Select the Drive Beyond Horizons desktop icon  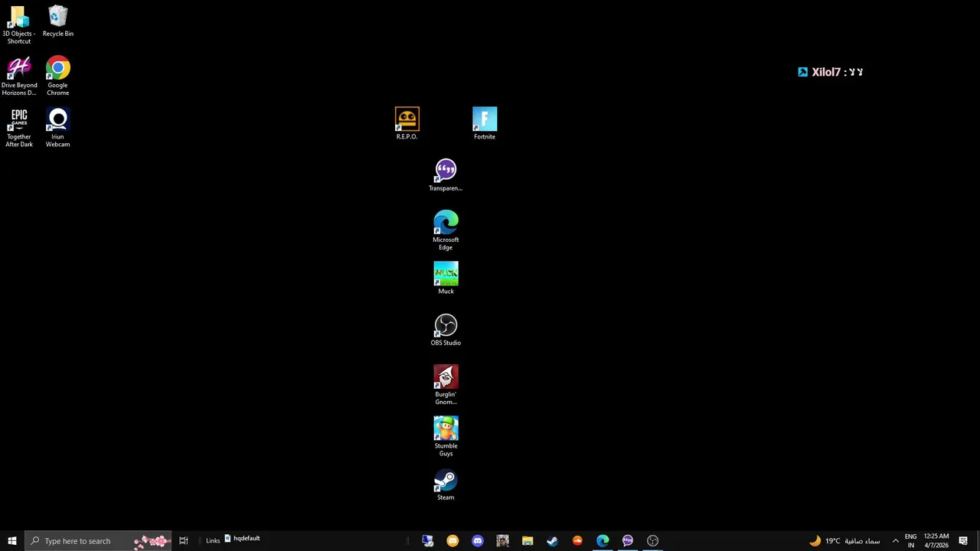tap(18, 76)
